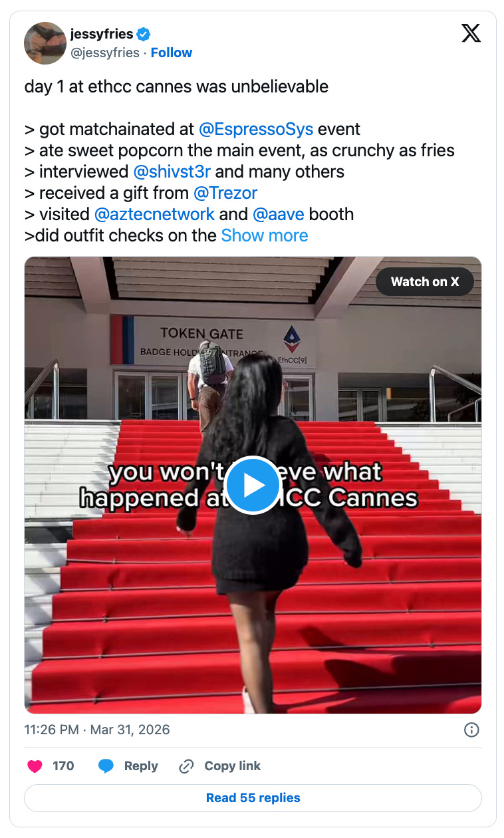Visit the @Trezor mention link
The image size is (504, 838).
coord(225,193)
